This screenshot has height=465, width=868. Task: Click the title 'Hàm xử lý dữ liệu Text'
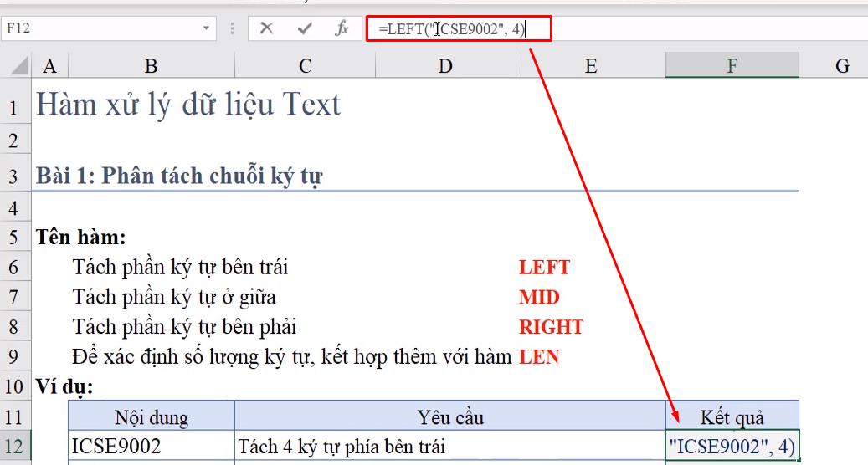187,105
